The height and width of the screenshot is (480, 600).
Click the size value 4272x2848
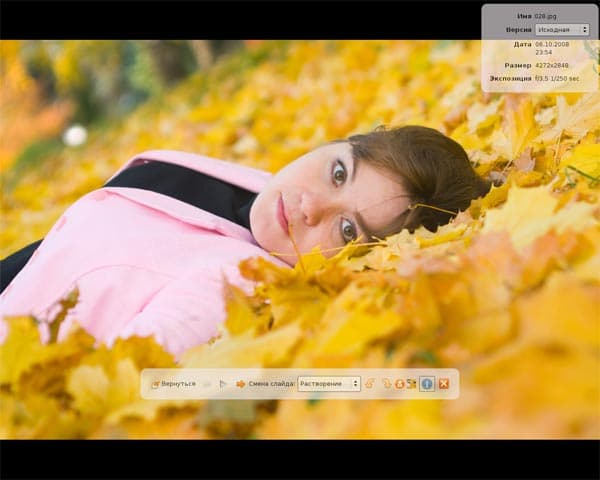(551, 65)
